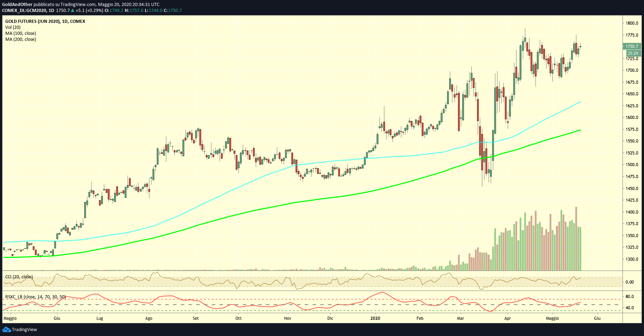Click the 40.0 level on the RSX scale

click(630, 308)
